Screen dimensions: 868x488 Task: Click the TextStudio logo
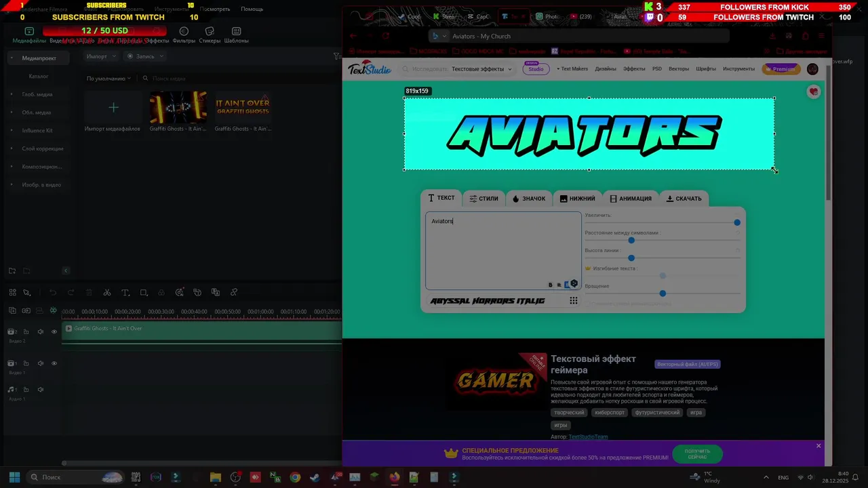370,68
